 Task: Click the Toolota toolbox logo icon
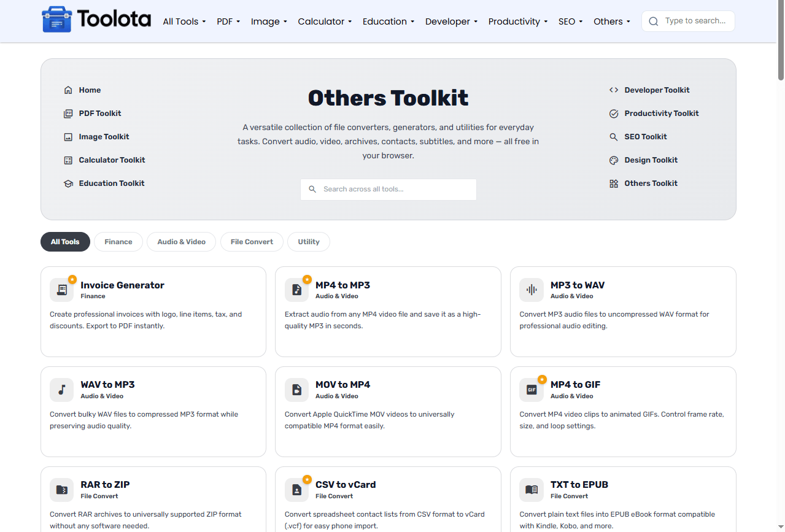click(x=56, y=20)
